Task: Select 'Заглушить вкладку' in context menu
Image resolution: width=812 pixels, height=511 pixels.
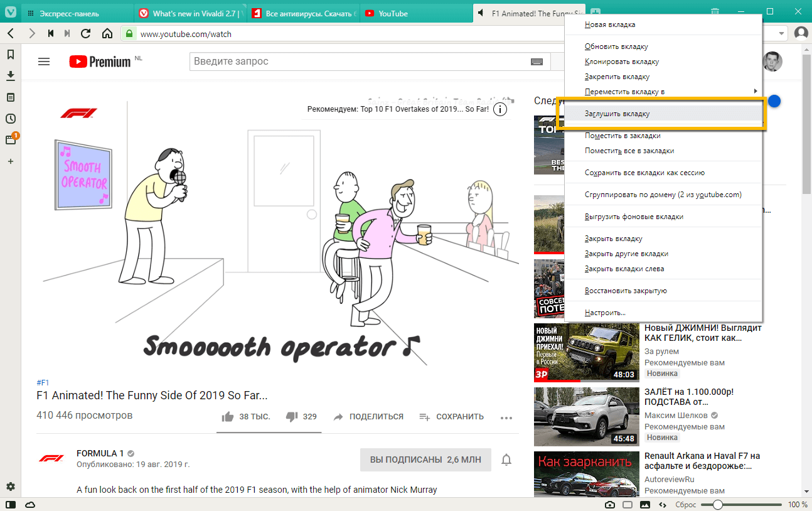Action: coord(664,114)
